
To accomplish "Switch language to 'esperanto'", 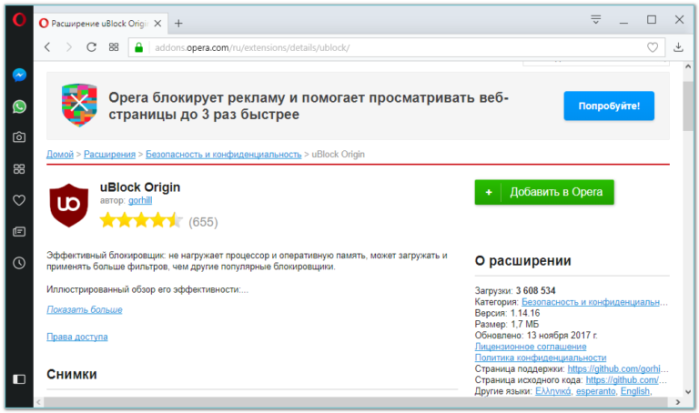I will tap(596, 391).
